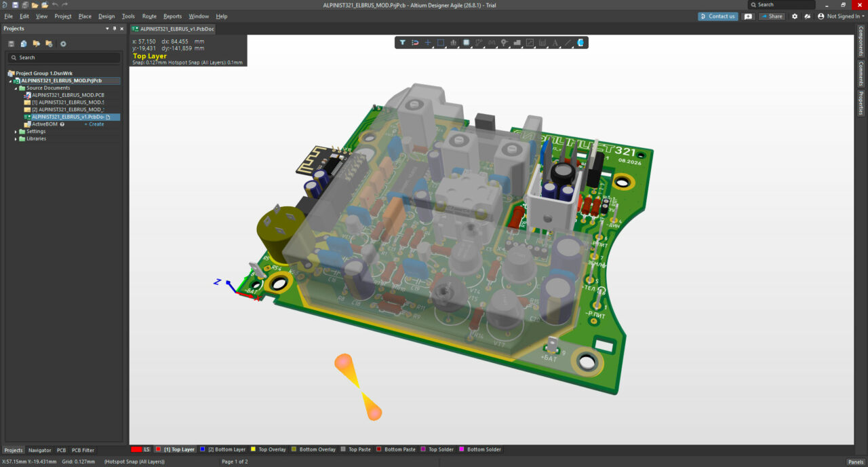Open the Route menu
The width and height of the screenshot is (868, 467).
pos(149,16)
